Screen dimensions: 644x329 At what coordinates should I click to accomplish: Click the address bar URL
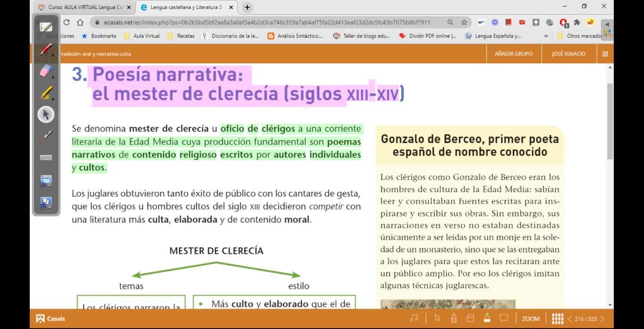click(x=267, y=22)
